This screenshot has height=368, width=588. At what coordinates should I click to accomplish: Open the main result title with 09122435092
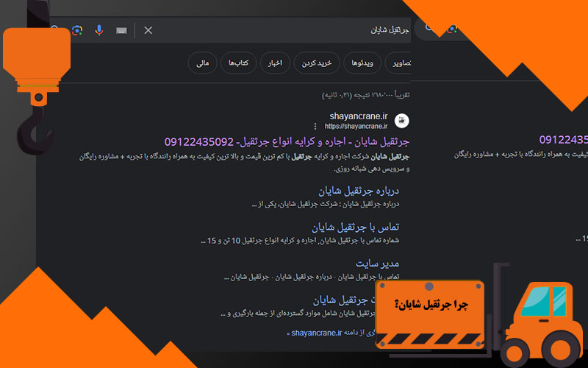point(287,142)
